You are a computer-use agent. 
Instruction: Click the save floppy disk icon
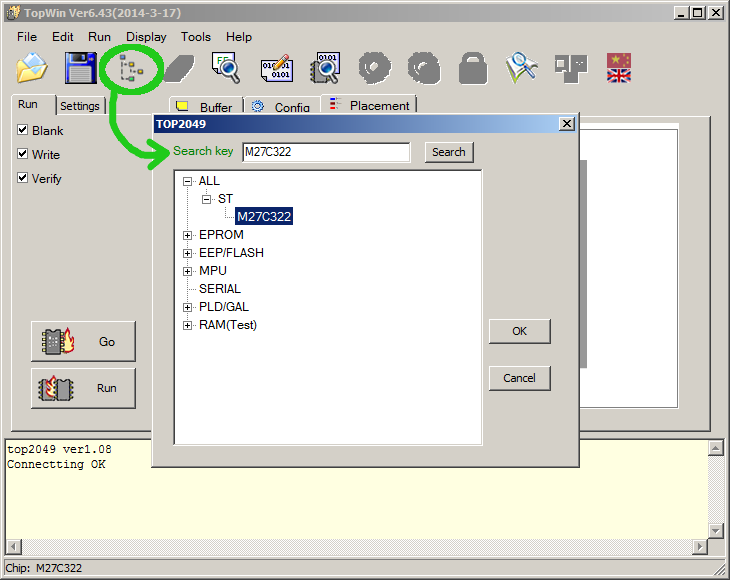click(81, 68)
